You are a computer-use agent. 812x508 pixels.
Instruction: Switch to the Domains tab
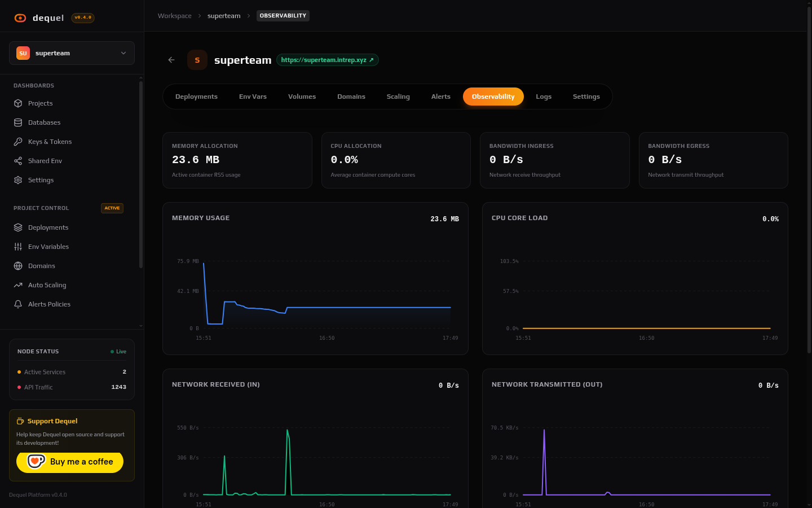(x=351, y=97)
